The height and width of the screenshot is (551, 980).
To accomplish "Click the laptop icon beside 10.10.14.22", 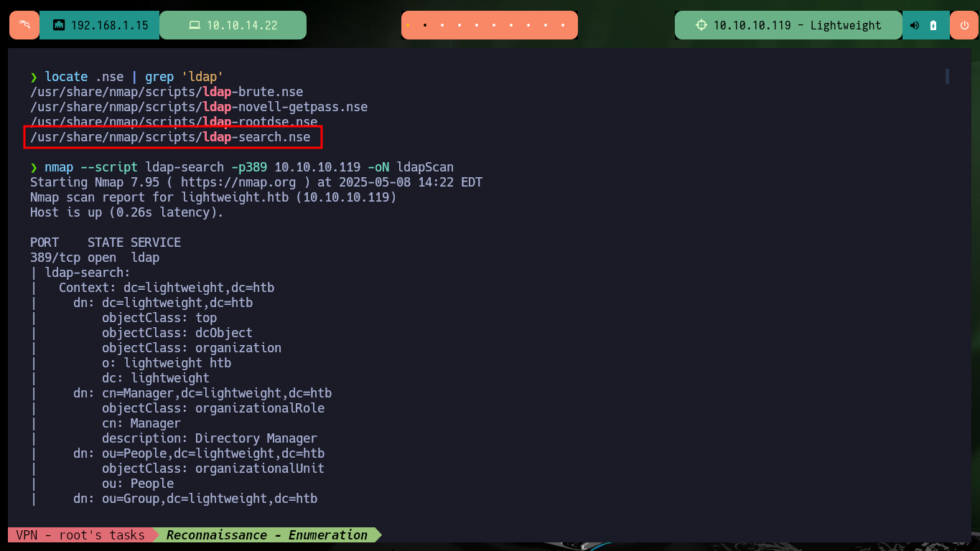I will (x=195, y=25).
